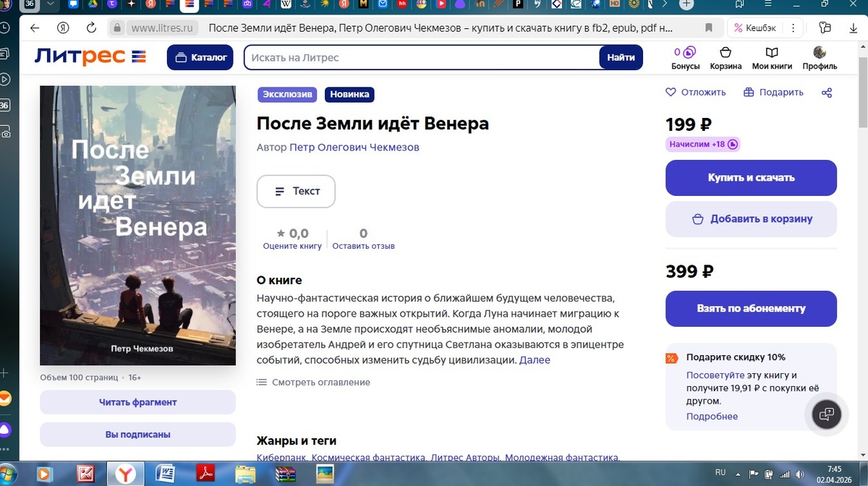Open the Кешбэк button in address bar
Viewport: 868px width, 486px height.
(x=755, y=28)
